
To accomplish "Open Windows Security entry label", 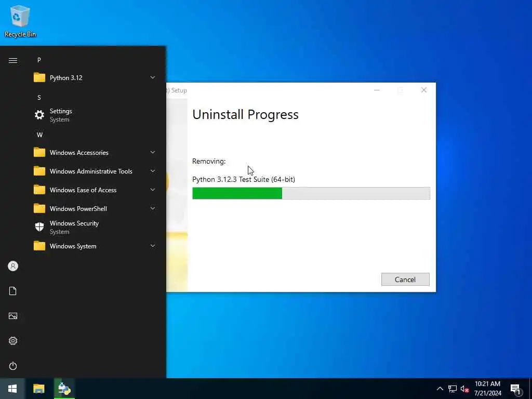I will pyautogui.click(x=74, y=223).
